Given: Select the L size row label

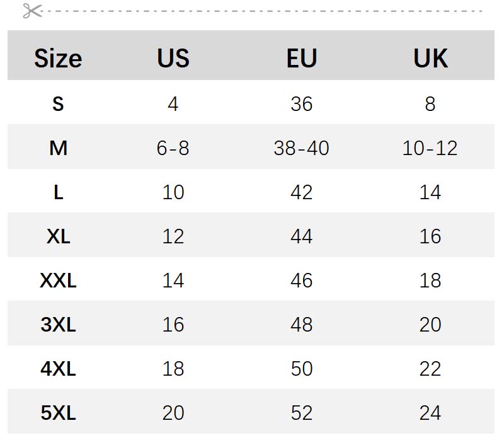Looking at the screenshot, I should coord(58,192).
